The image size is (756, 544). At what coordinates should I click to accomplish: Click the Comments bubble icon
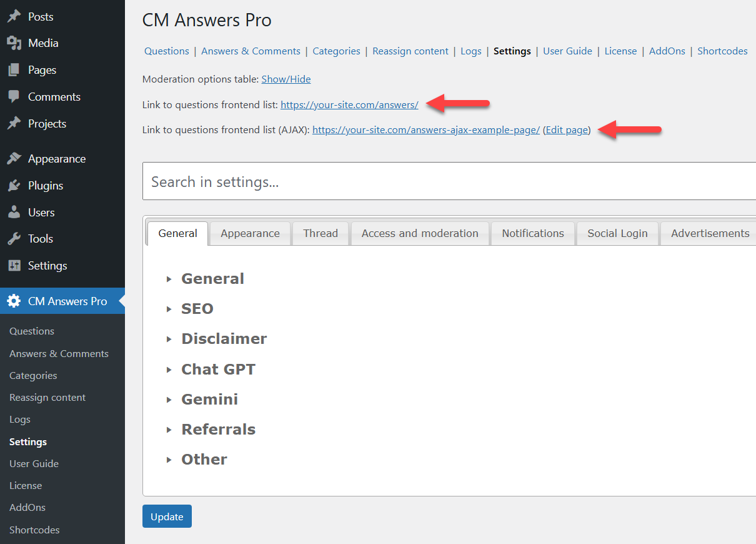14,97
